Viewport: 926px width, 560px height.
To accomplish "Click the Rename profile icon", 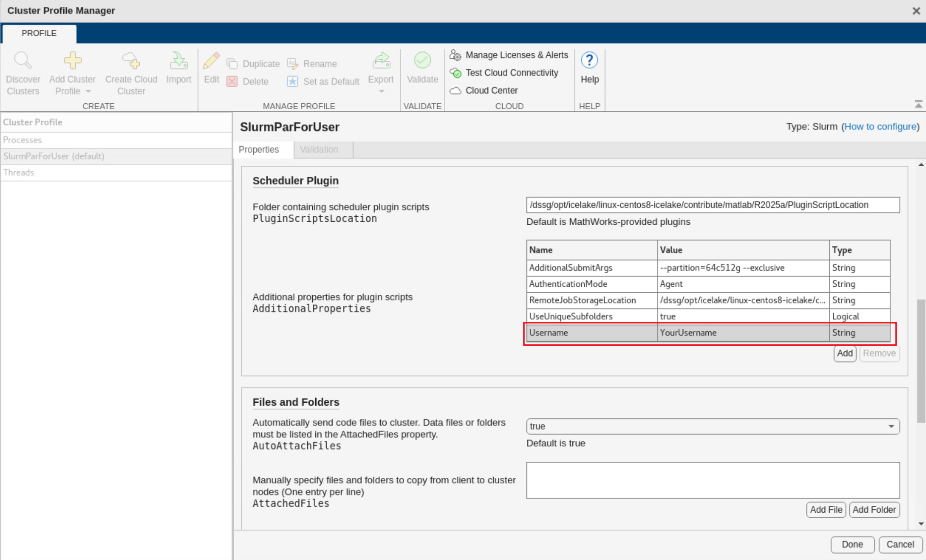I will pyautogui.click(x=292, y=64).
